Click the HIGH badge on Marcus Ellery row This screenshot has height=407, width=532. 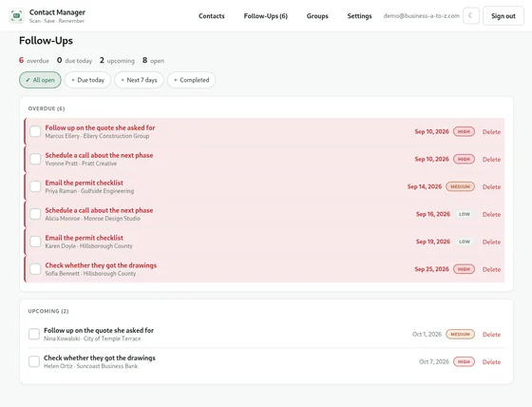464,131
